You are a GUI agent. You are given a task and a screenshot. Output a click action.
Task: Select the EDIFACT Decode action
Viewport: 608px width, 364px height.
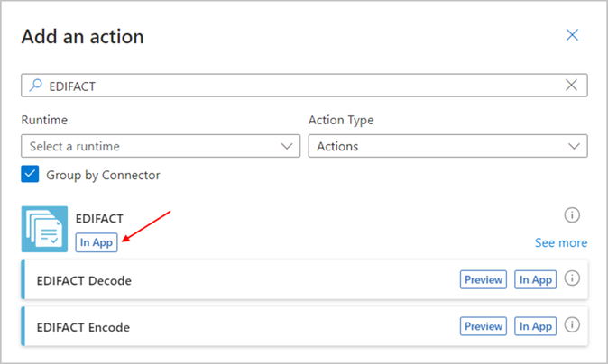(x=304, y=279)
